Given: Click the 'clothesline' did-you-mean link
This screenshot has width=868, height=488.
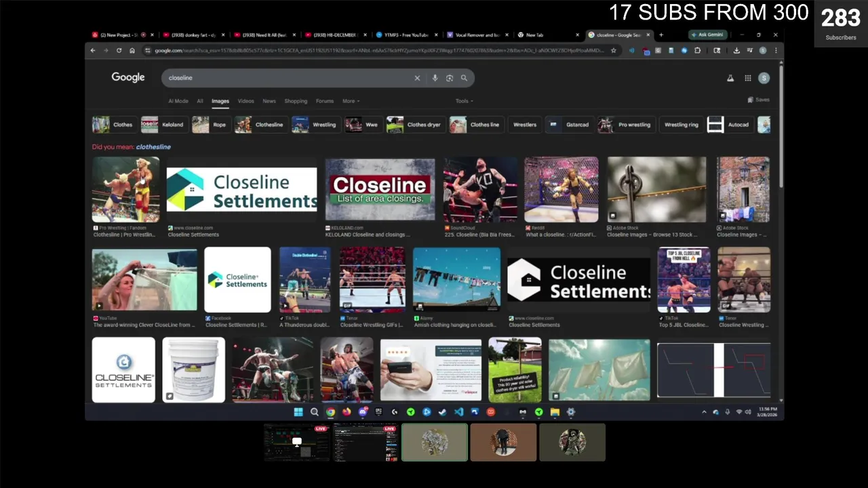Looking at the screenshot, I should tap(153, 146).
